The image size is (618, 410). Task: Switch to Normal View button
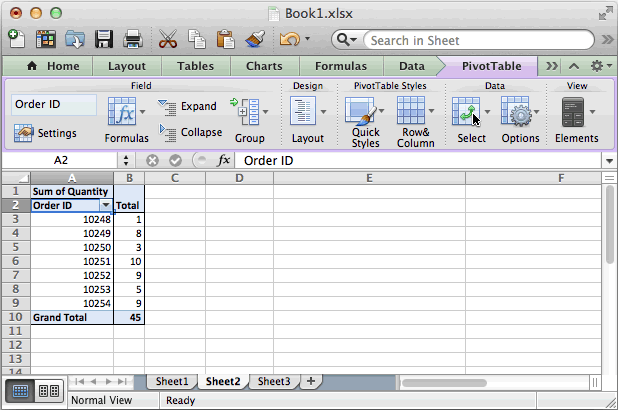20,391
